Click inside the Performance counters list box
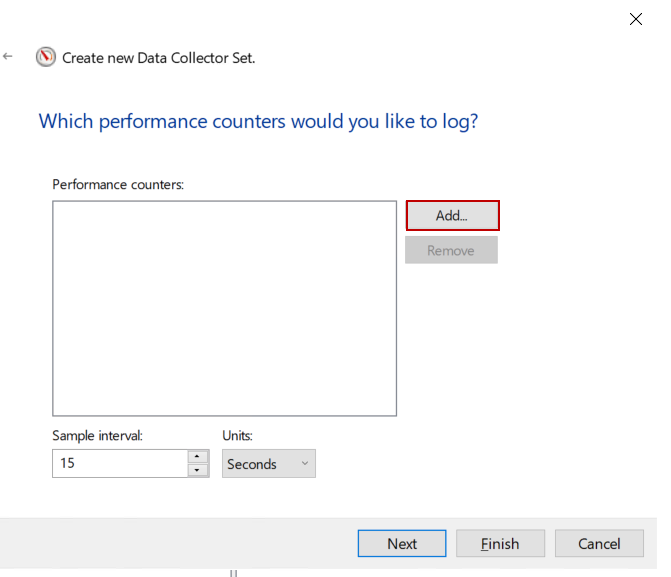The width and height of the screenshot is (671, 577). [x=224, y=308]
